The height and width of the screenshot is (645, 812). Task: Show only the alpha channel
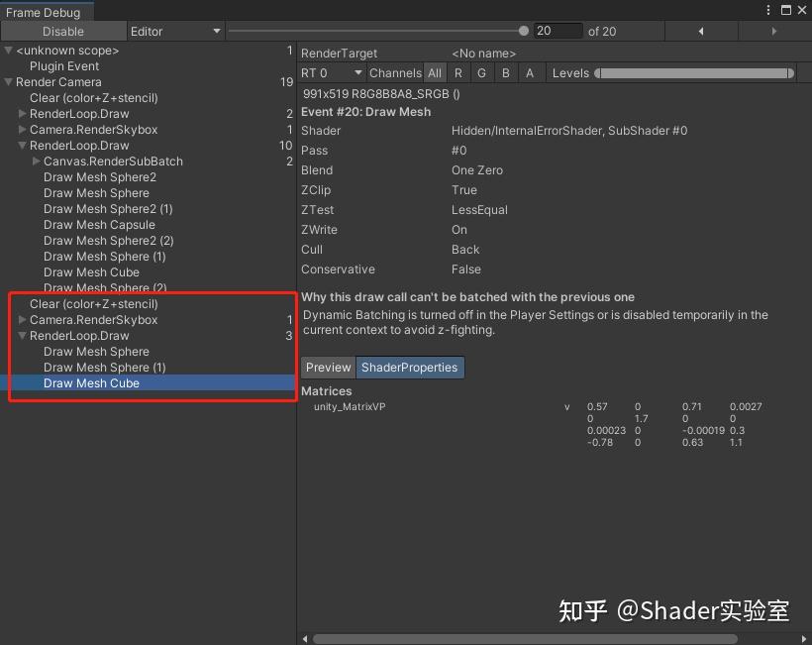pyautogui.click(x=529, y=72)
